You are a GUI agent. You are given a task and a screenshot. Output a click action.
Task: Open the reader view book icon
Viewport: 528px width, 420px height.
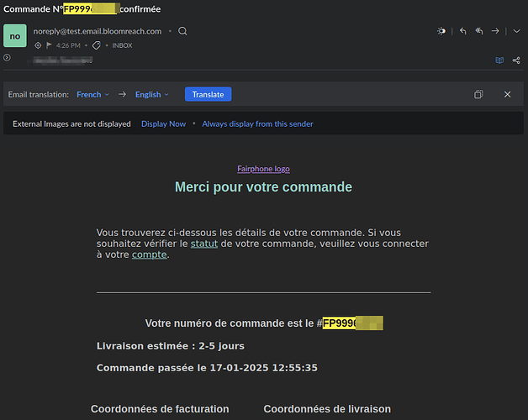[499, 60]
